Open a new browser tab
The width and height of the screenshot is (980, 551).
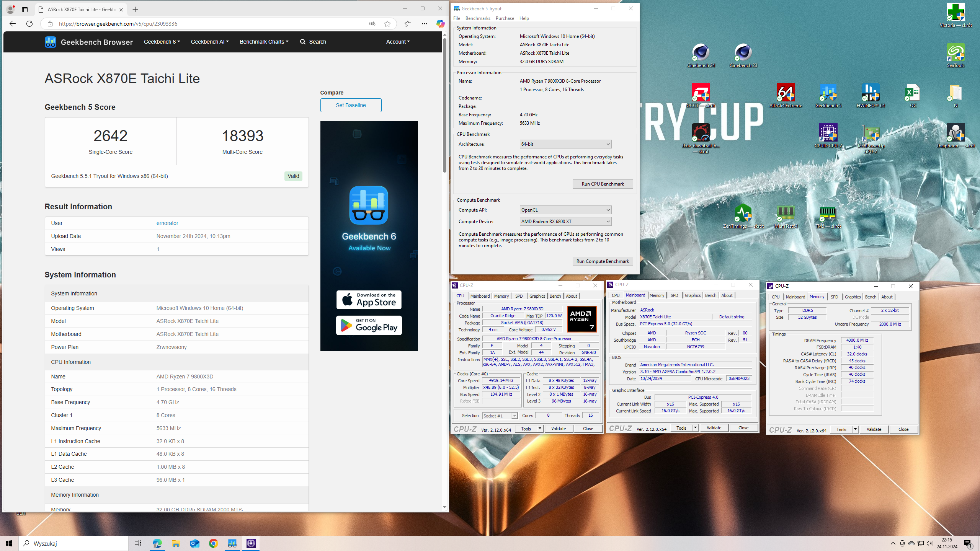(135, 9)
